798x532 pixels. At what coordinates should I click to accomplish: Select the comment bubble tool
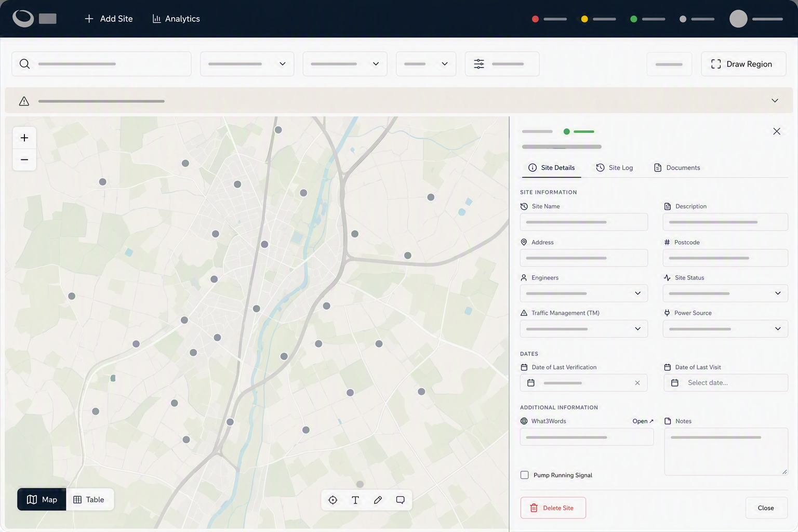tap(400, 500)
